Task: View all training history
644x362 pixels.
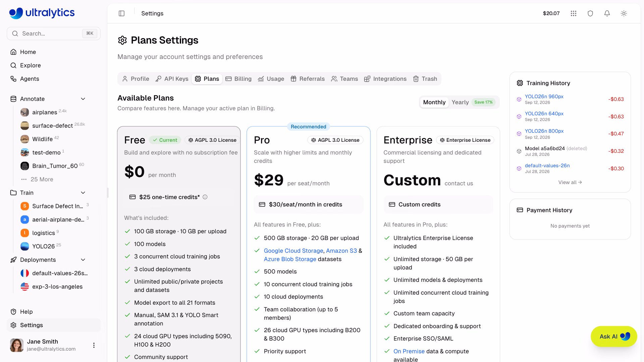Action: (570, 182)
